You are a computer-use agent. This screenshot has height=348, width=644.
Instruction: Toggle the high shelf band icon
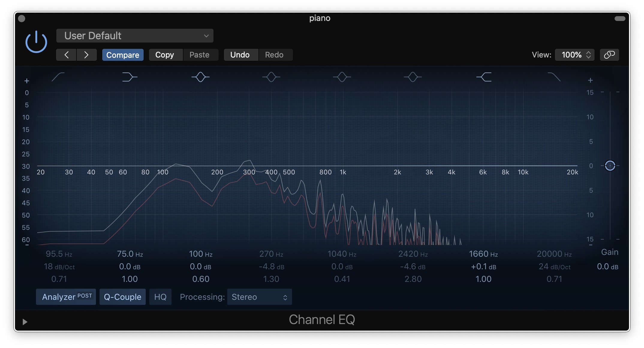[484, 77]
